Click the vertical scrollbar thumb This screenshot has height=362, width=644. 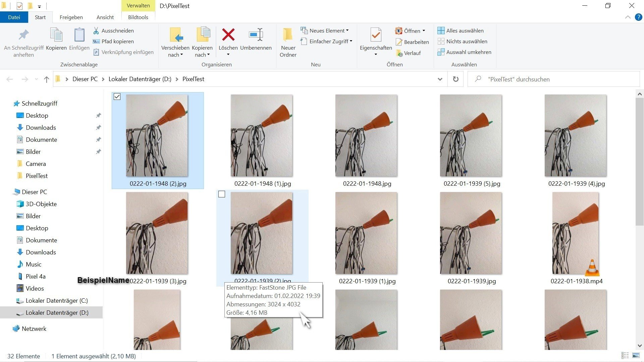coord(639,162)
